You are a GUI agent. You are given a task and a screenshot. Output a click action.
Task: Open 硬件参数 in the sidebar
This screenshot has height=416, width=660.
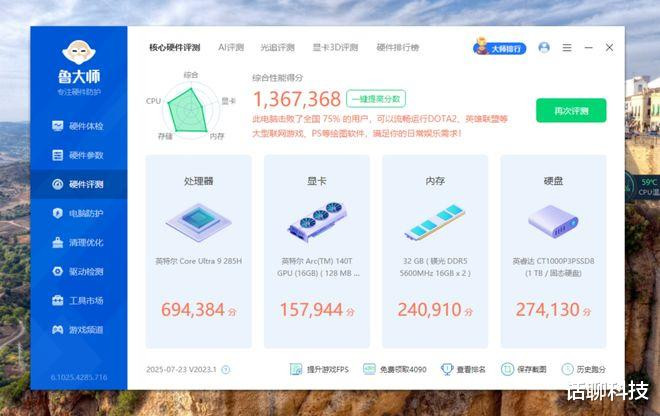[78, 155]
